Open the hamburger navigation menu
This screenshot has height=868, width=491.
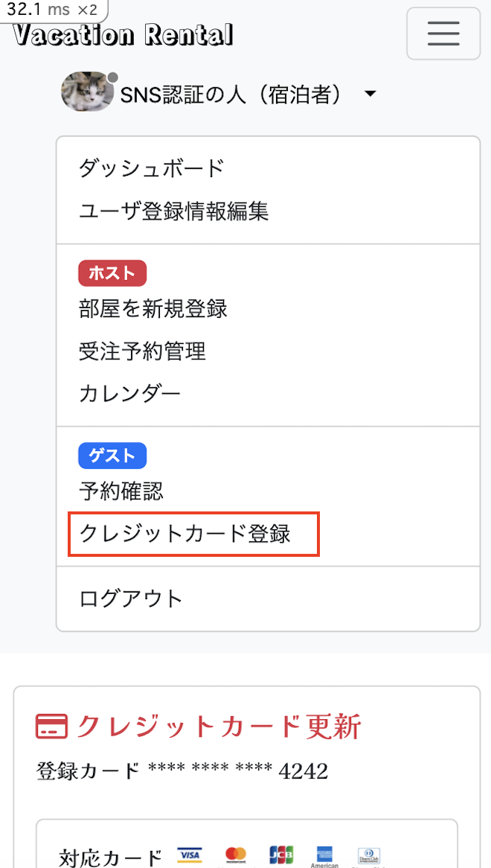coord(443,33)
